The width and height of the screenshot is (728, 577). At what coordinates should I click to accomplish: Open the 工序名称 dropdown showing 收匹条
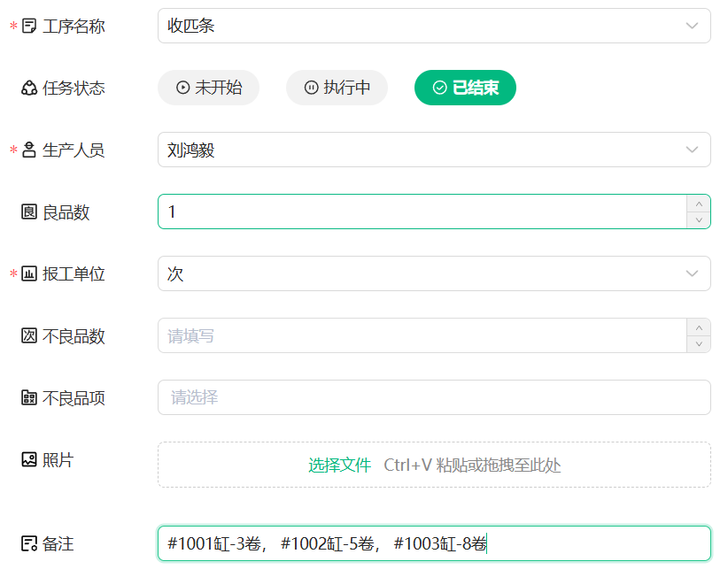(x=434, y=26)
